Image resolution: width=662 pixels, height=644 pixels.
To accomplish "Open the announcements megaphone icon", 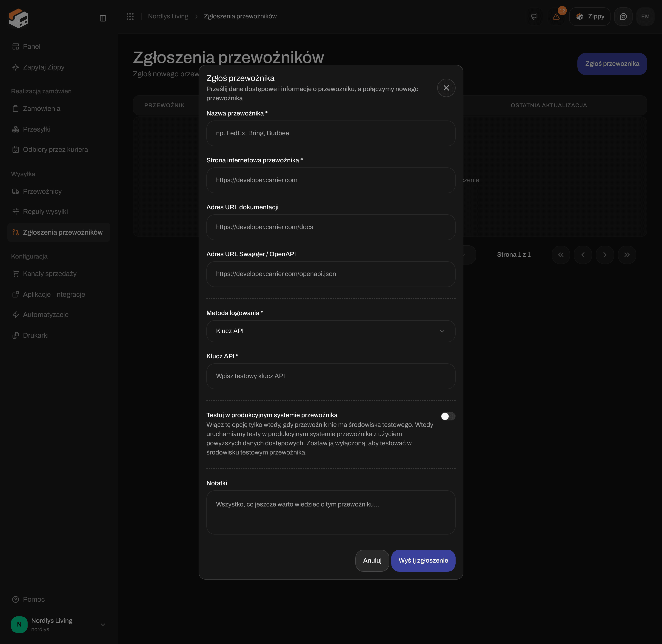I will (534, 17).
